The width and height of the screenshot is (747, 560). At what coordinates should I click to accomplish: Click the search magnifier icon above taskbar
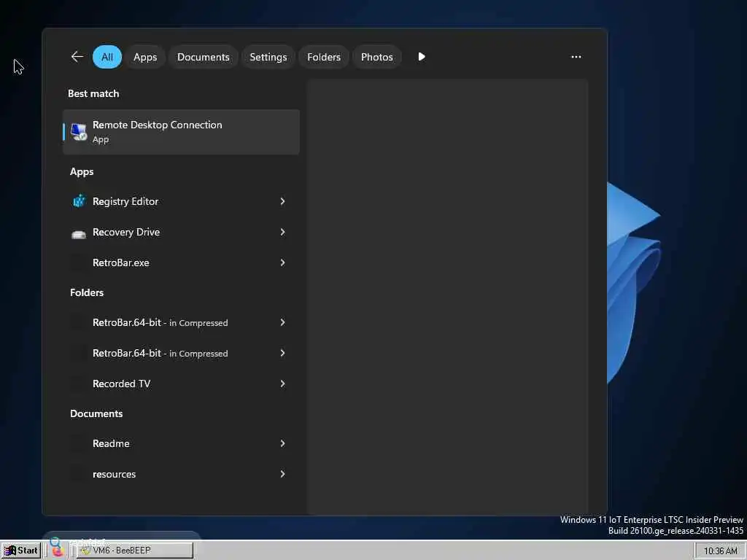coord(55,542)
